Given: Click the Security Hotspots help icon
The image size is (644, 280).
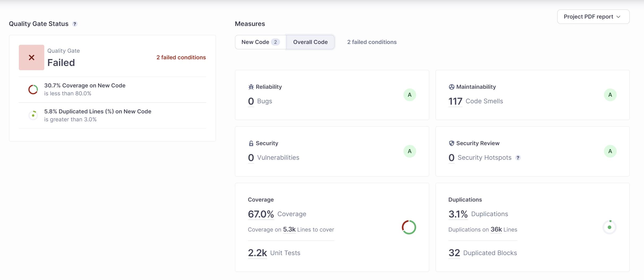Looking at the screenshot, I should 518,158.
